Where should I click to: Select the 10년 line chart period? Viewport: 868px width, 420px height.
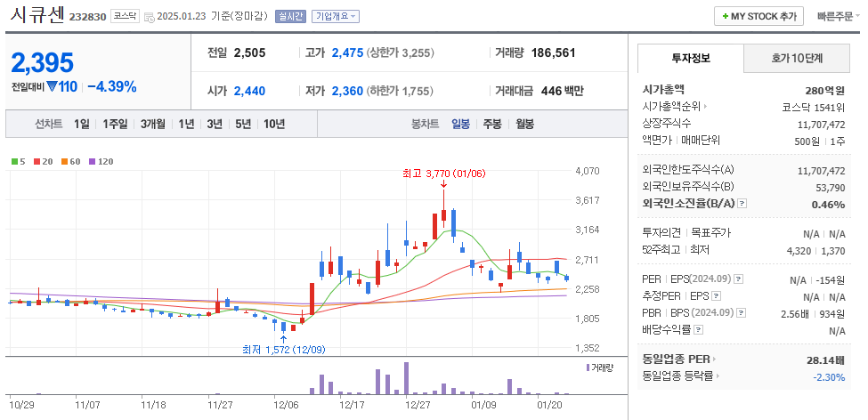coord(274,124)
